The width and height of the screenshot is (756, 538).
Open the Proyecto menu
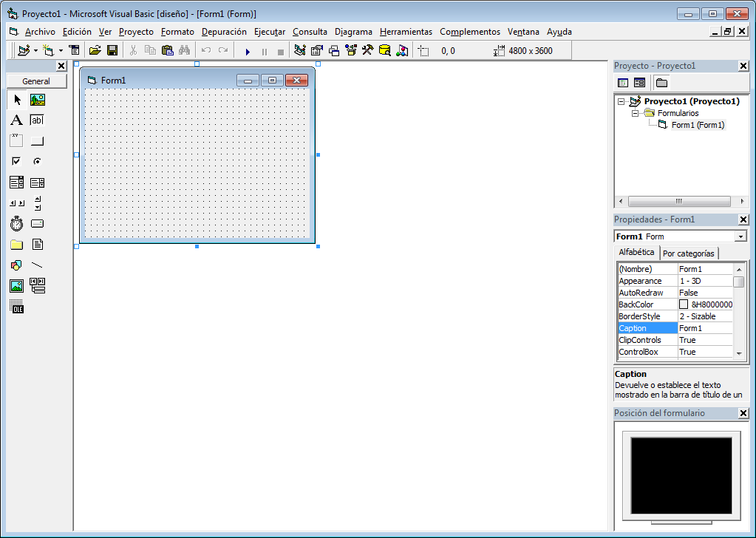point(136,32)
